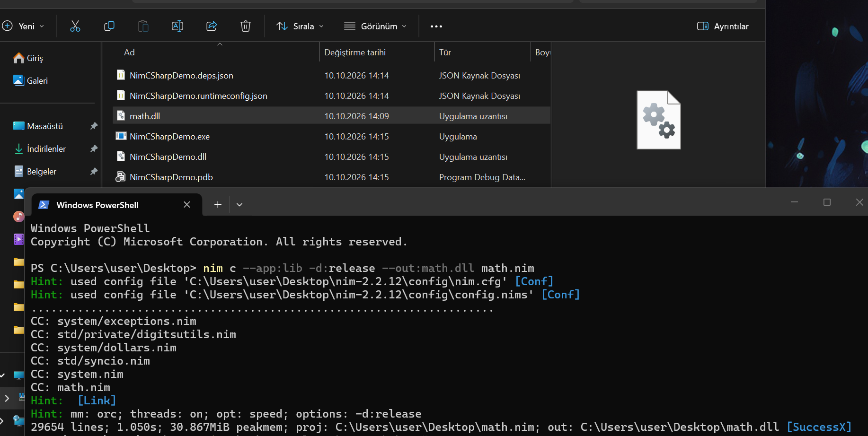Image resolution: width=868 pixels, height=436 pixels.
Task: Click the Rename icon in Explorer toolbar
Action: coord(177,26)
